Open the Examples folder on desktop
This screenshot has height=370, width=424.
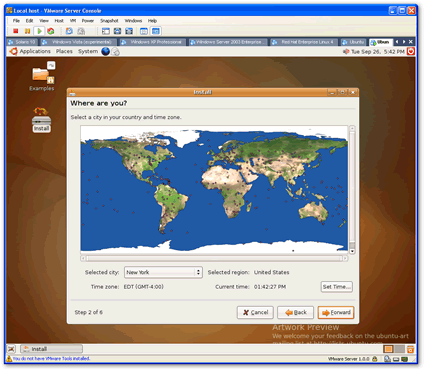[42, 77]
